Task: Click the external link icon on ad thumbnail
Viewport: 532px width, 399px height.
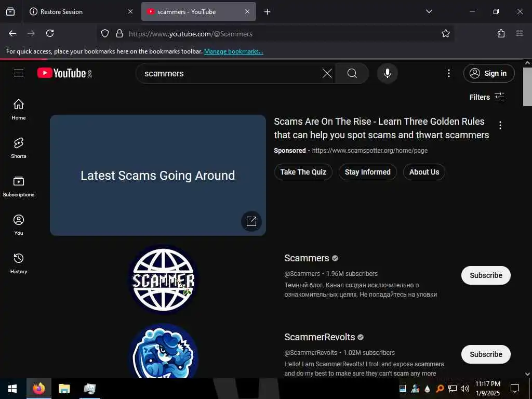Action: (x=251, y=221)
